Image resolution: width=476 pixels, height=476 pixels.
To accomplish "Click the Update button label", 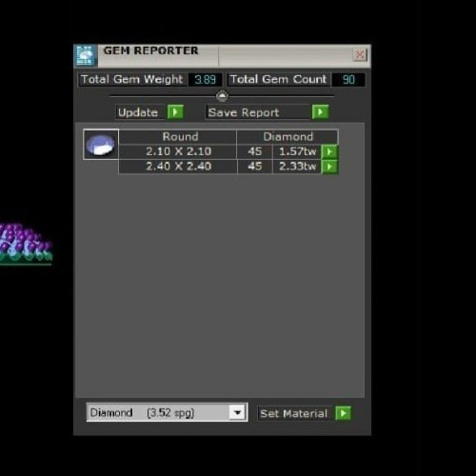I will (138, 112).
